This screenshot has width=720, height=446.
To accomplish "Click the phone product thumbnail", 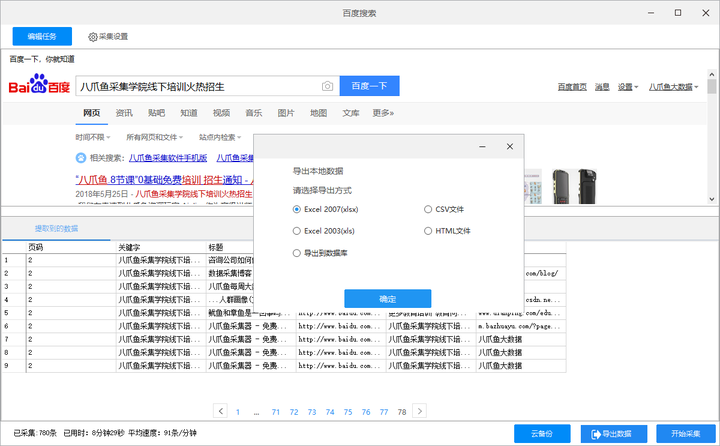I will (574, 186).
